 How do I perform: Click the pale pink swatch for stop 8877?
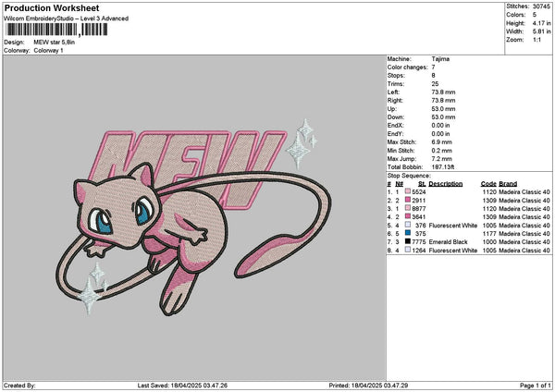pos(408,208)
